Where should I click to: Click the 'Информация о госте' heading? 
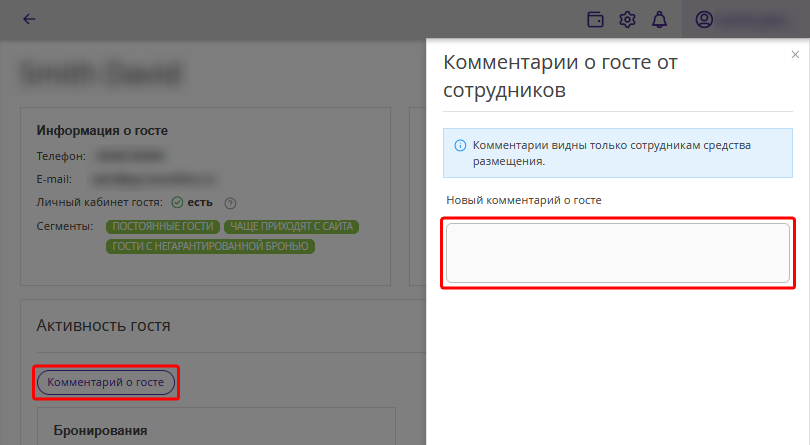[102, 131]
